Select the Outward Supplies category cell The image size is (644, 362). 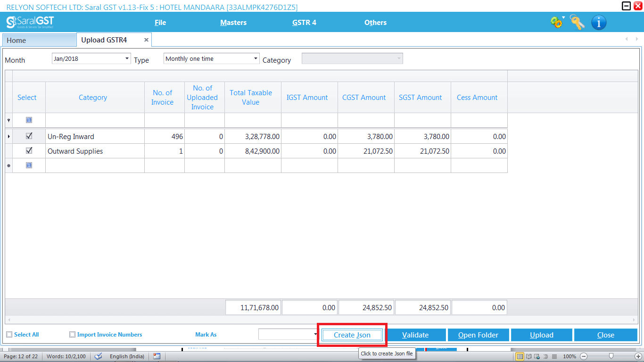pos(95,151)
